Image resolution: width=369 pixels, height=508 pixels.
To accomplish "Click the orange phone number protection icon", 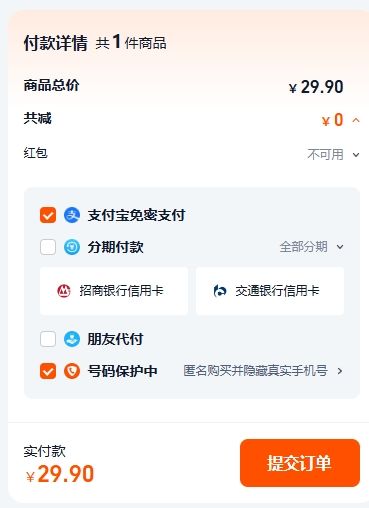I will click(x=72, y=371).
